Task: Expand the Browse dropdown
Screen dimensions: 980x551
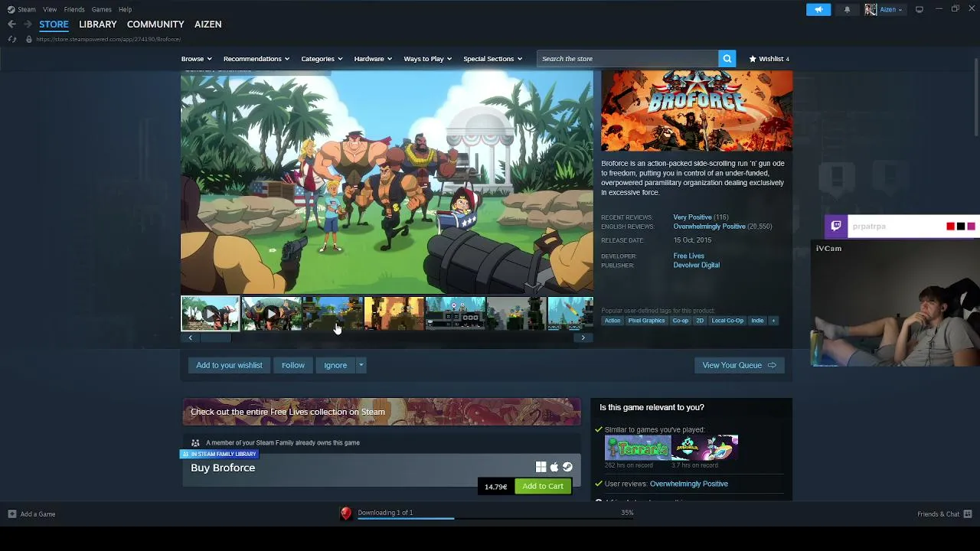Action: point(197,58)
